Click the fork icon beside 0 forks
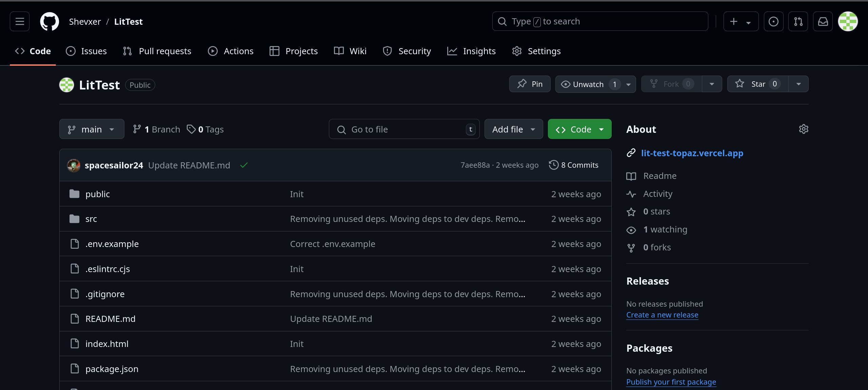The height and width of the screenshot is (390, 868). [631, 248]
